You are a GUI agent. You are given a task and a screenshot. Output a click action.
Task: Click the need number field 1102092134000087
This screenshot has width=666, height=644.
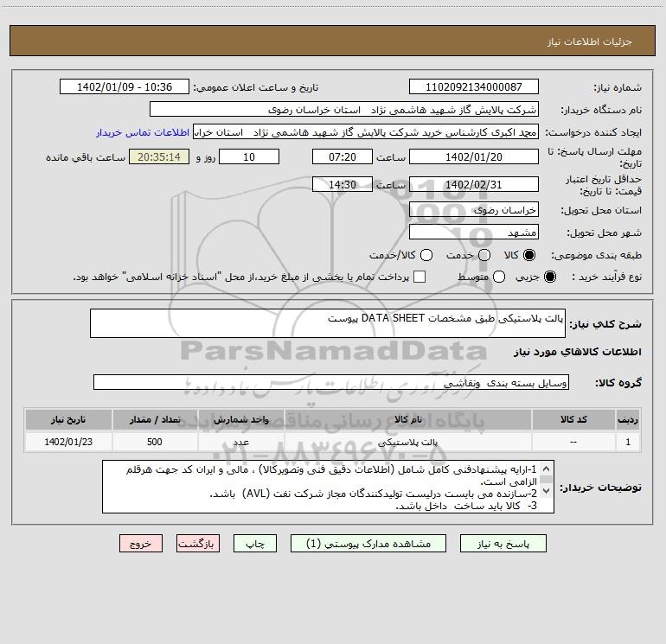pyautogui.click(x=473, y=87)
